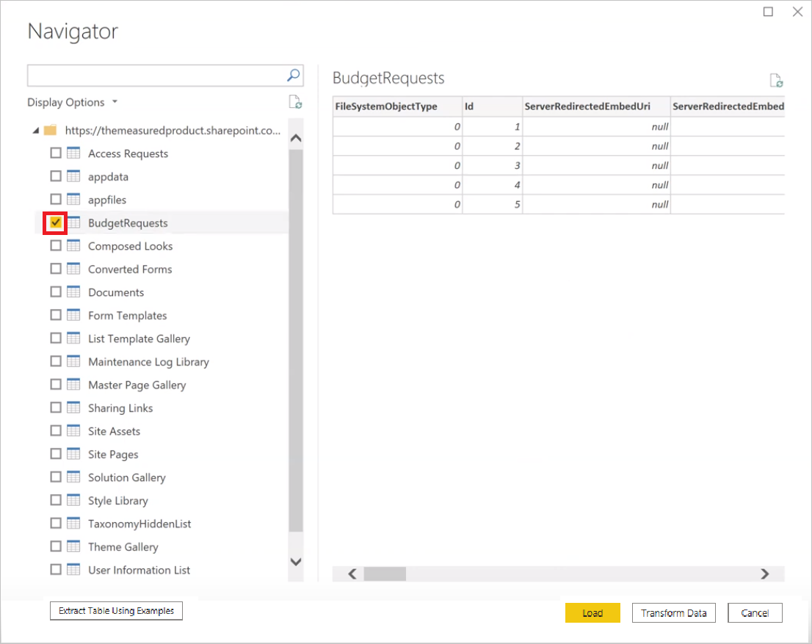Viewport: 812px width, 644px height.
Task: Enable the Maintenance Log Library checkbox
Action: [x=56, y=361]
